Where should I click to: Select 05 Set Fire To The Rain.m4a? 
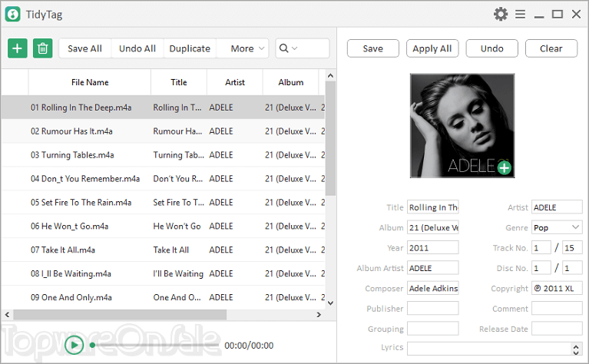click(x=163, y=202)
